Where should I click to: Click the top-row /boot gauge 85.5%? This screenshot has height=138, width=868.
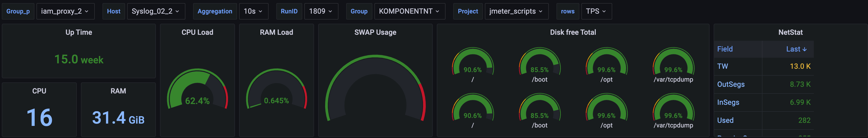pos(540,62)
